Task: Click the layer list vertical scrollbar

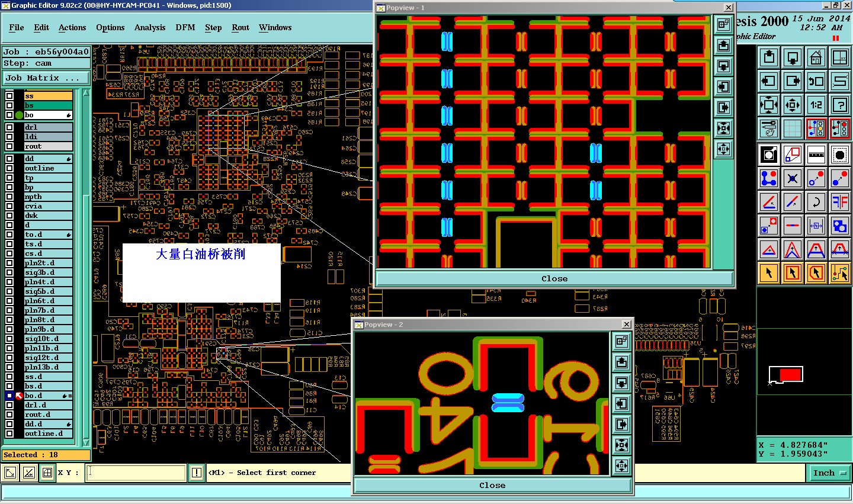Action: (86, 267)
